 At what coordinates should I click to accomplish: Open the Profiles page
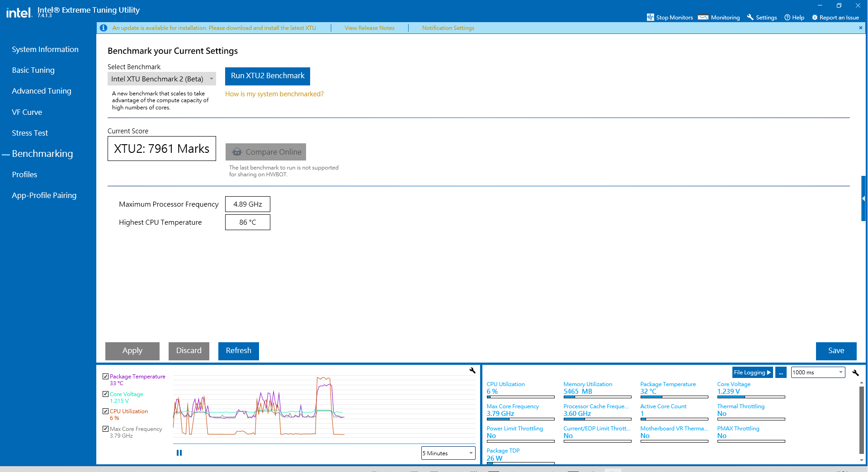[x=24, y=175]
